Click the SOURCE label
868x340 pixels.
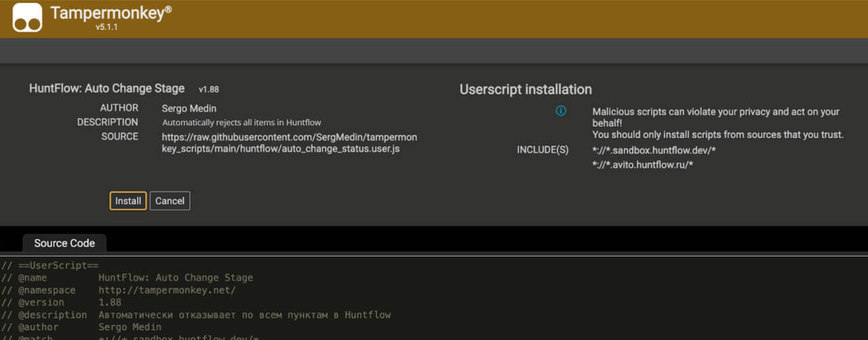pos(120,136)
